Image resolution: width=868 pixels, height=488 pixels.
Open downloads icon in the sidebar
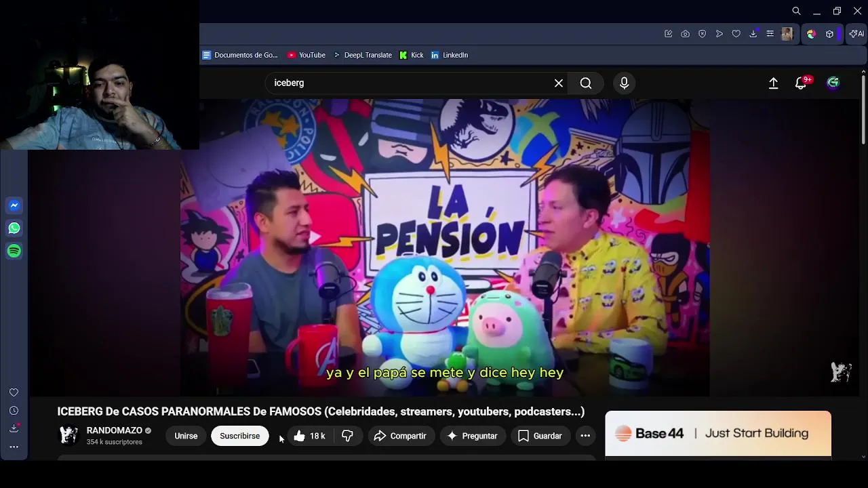(x=14, y=428)
